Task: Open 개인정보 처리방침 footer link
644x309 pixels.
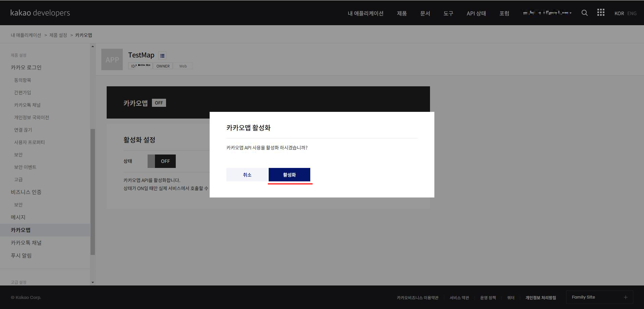Action: [x=541, y=298]
